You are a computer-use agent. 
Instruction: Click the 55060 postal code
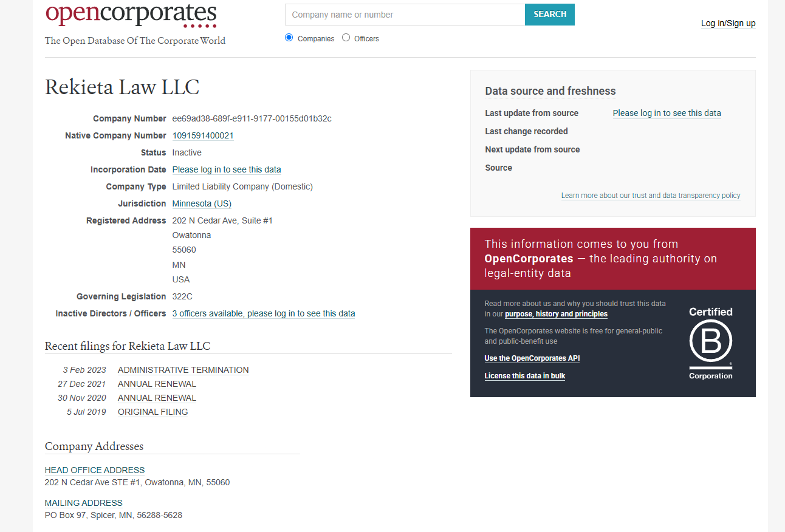tap(184, 250)
